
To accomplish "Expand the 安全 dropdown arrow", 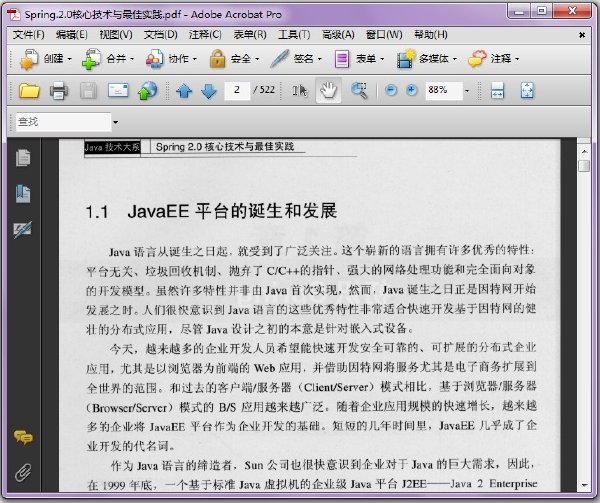I will (257, 59).
